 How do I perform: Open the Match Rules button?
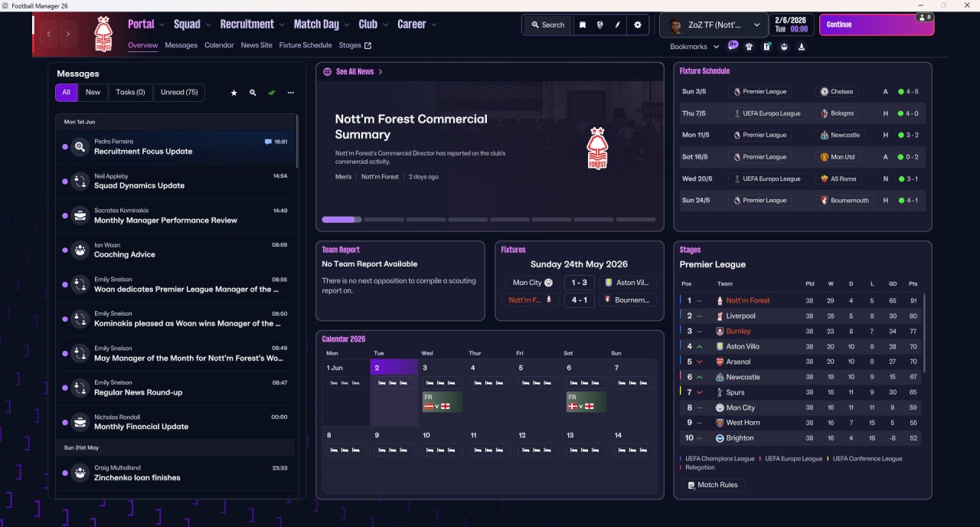(713, 485)
